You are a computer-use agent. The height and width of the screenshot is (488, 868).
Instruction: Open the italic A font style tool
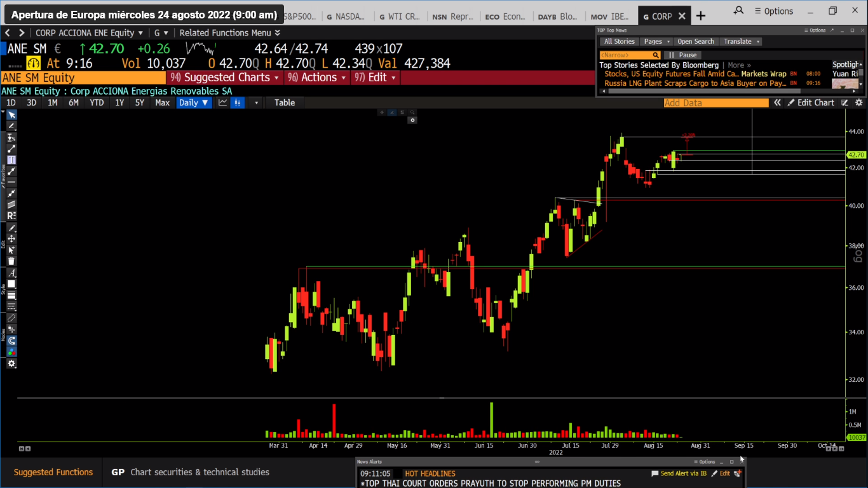[x=11, y=273]
